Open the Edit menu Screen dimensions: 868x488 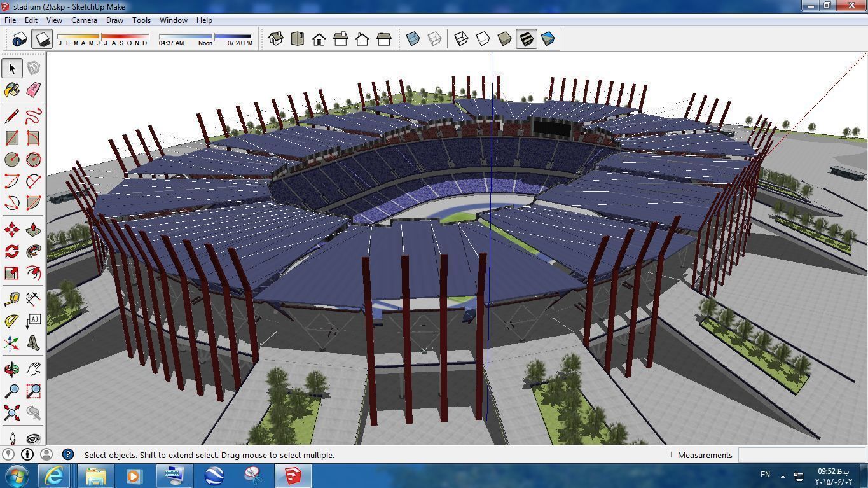tap(31, 20)
